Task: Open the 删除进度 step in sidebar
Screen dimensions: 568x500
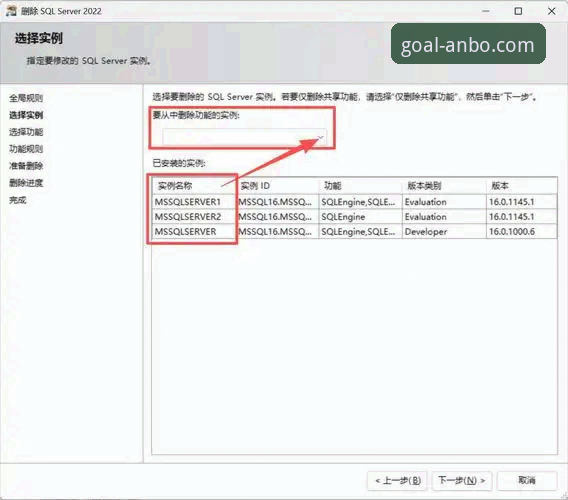Action: 26,183
